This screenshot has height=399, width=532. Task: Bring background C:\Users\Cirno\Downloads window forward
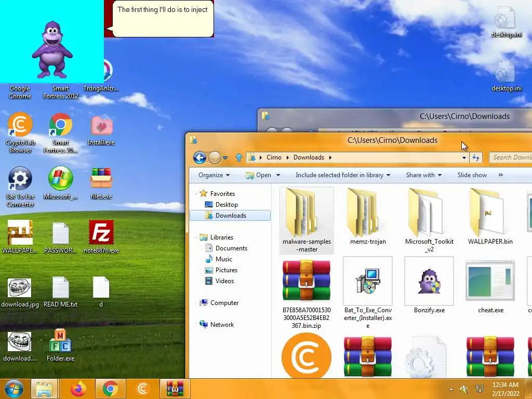[x=464, y=116]
